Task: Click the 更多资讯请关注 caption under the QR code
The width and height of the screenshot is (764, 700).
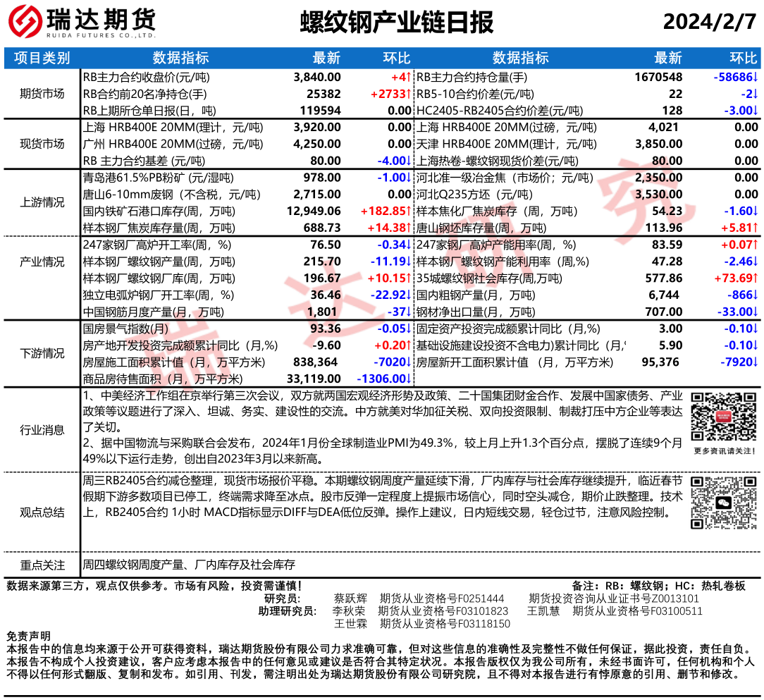Action: click(724, 450)
